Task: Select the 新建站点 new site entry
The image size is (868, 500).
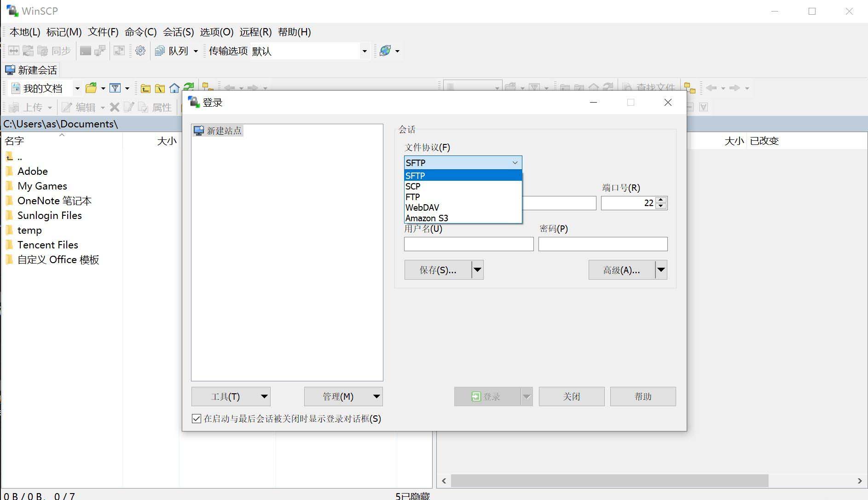Action: point(218,131)
